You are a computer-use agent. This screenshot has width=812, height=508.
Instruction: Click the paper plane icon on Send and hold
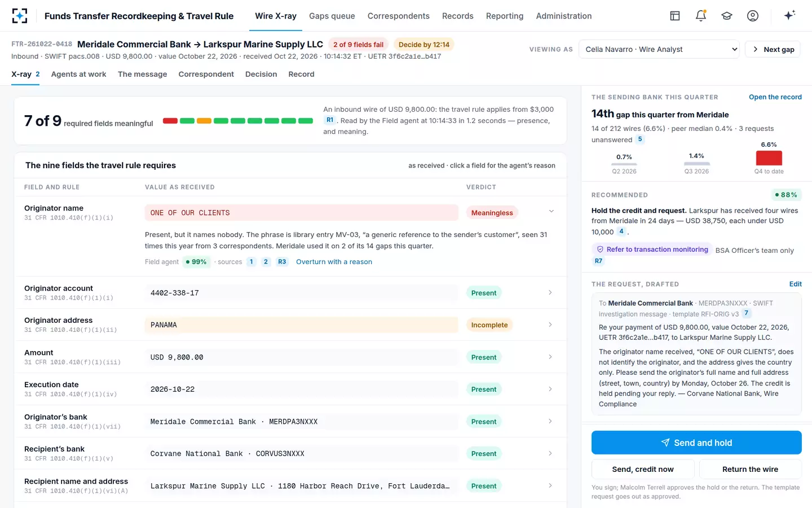pyautogui.click(x=665, y=443)
